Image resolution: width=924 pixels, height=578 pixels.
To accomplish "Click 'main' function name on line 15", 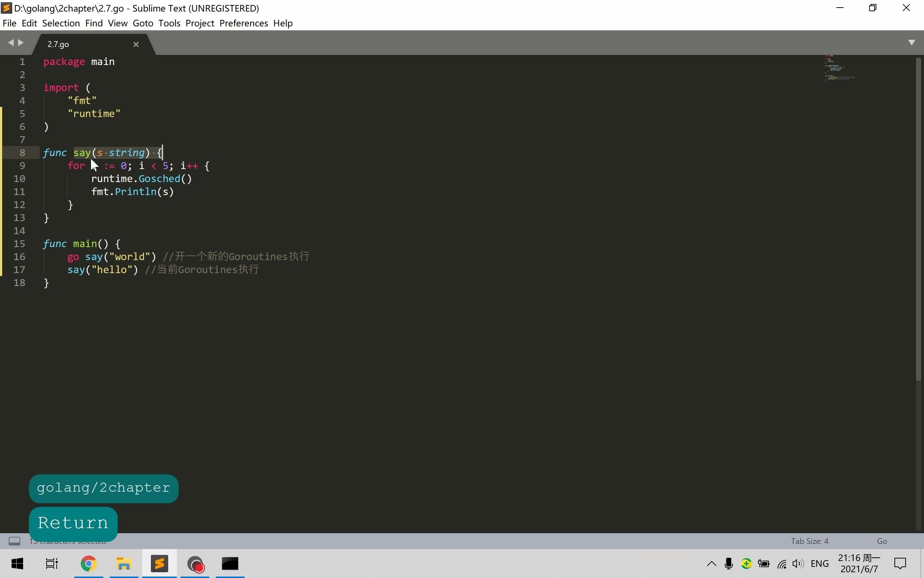I will tap(85, 243).
